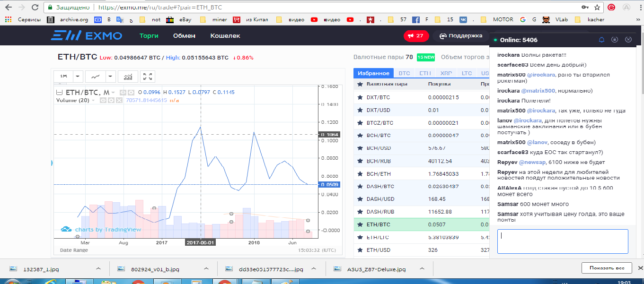Viewport: 644px width, 284px height.
Task: Unstar DXT/BTC favorite pair
Action: click(360, 97)
